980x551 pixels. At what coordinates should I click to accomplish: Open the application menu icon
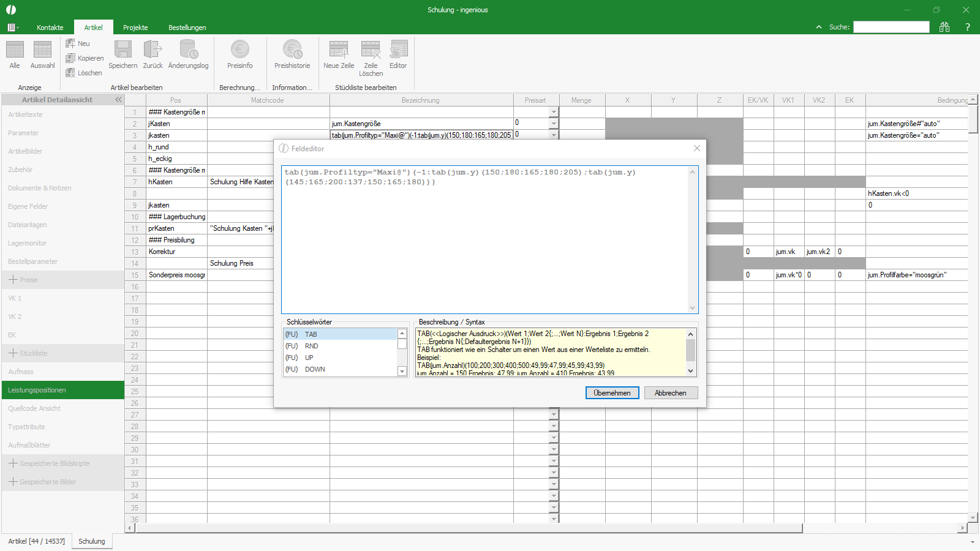[x=13, y=28]
